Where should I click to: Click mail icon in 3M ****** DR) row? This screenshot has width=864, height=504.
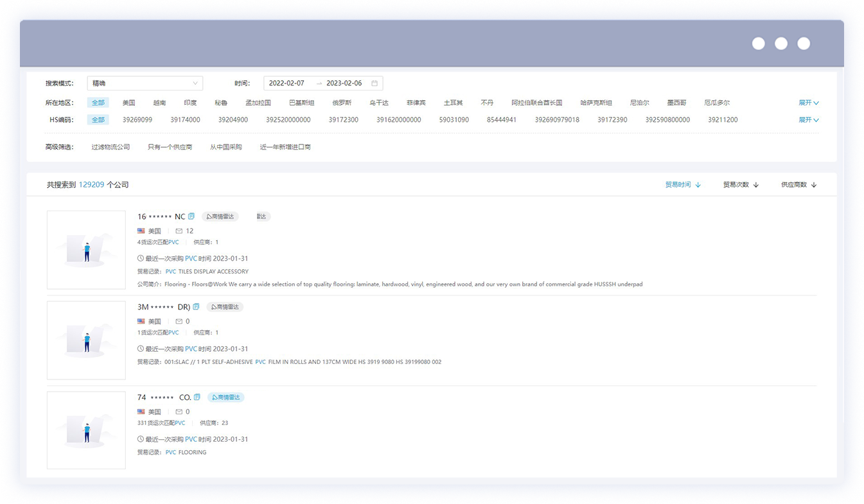click(179, 321)
